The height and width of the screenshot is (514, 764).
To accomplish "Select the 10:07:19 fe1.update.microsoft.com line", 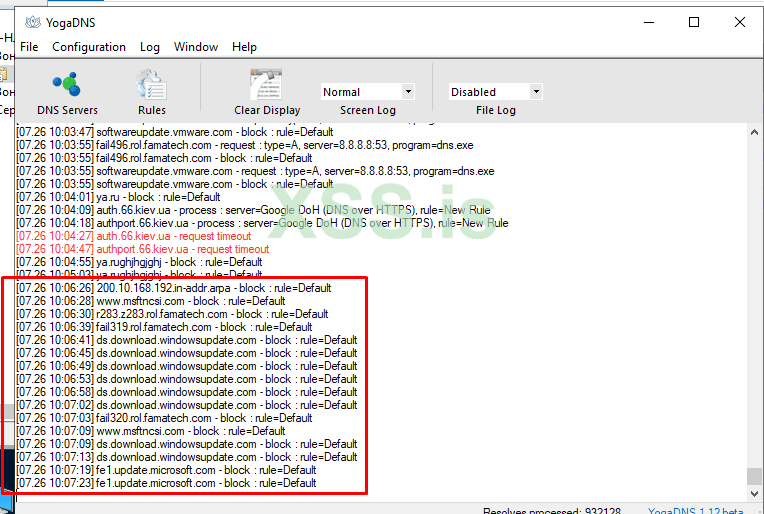I will tap(166, 470).
